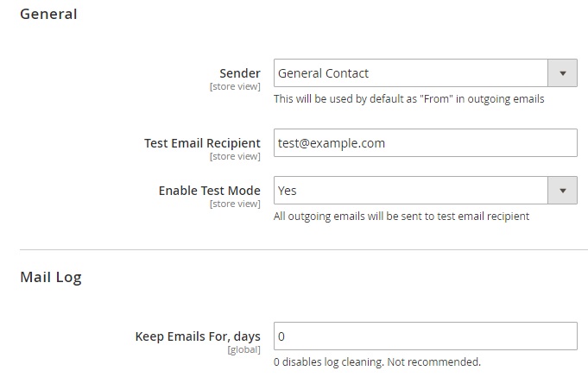Click the store view scope under Sender

click(x=235, y=87)
